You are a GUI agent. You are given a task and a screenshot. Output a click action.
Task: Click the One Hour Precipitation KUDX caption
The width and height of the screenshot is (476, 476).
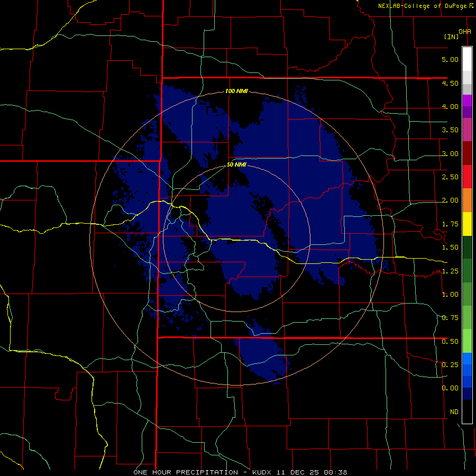[240, 472]
